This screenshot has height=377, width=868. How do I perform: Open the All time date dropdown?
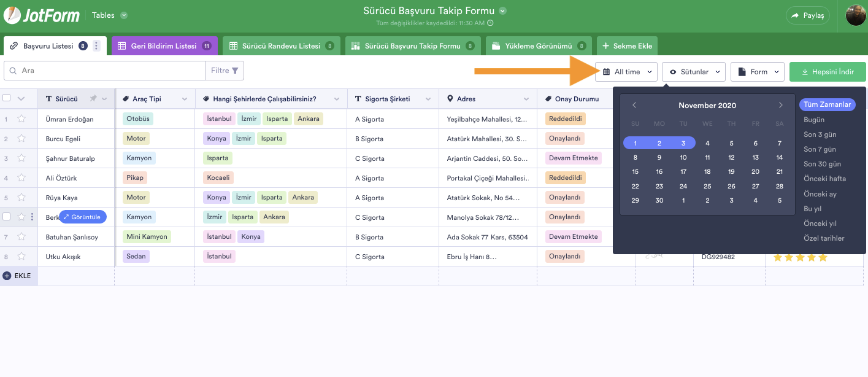point(626,72)
